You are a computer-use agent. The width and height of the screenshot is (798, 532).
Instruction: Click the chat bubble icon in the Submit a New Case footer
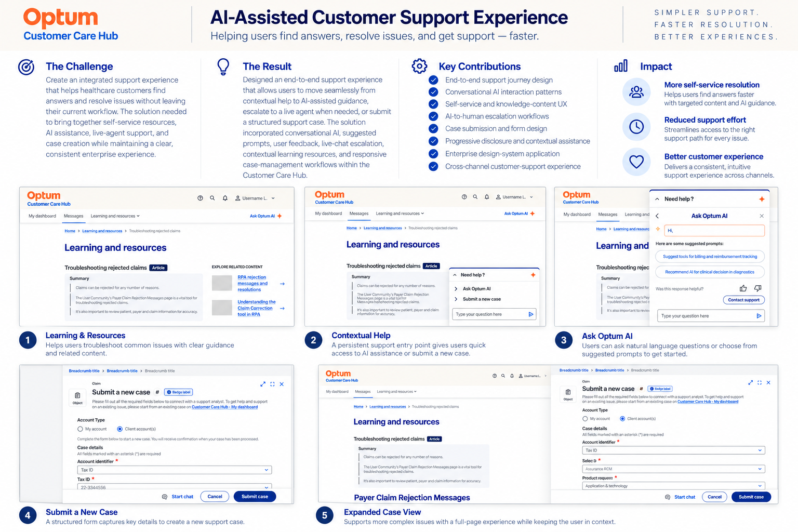pos(165,497)
